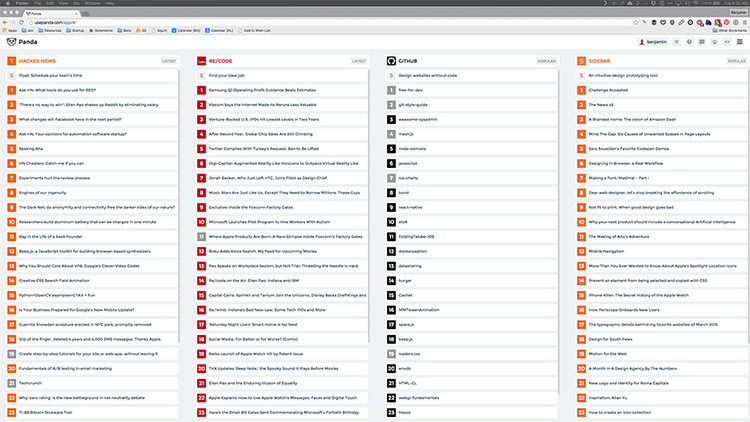750x422 pixels.
Task: Open 'Exclusive: Inside the Foxconn Factory Gates' story
Action: [x=251, y=207]
